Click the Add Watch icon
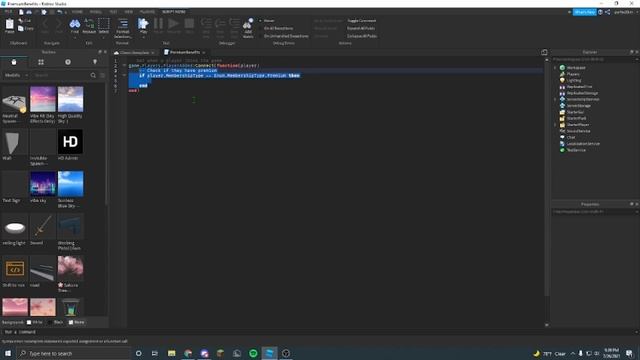The width and height of the screenshot is (640, 360). [x=248, y=24]
